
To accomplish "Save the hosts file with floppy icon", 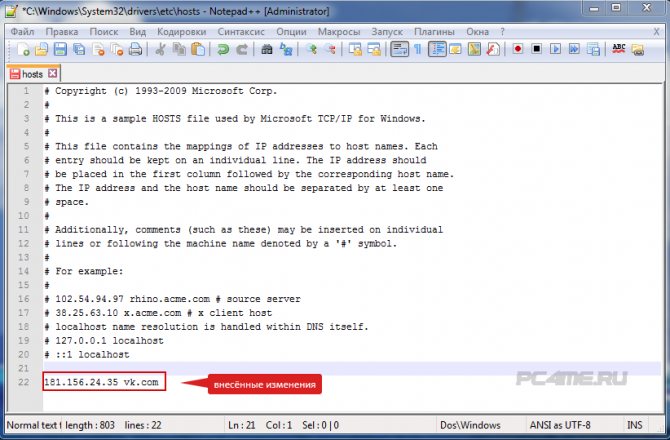I will 60,50.
